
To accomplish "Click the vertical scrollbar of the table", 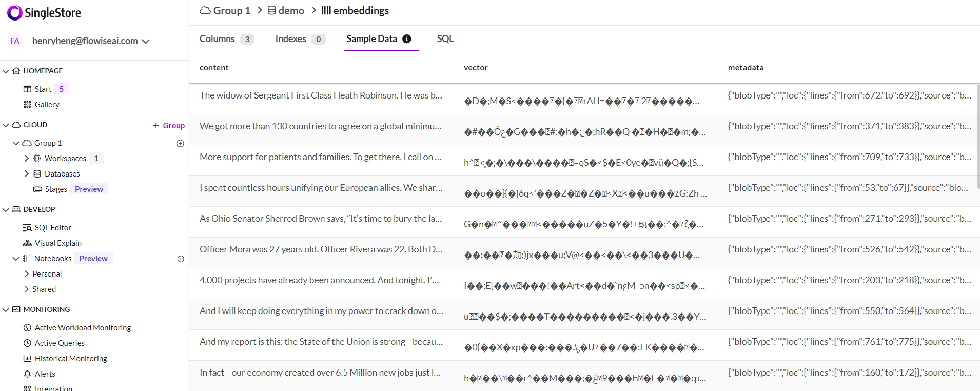I will pyautogui.click(x=977, y=139).
